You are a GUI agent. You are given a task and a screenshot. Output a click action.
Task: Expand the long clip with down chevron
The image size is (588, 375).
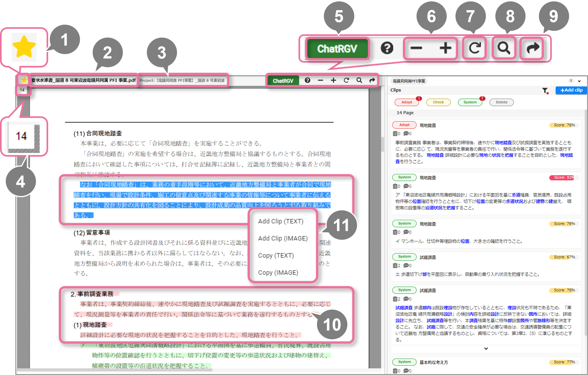point(486,349)
